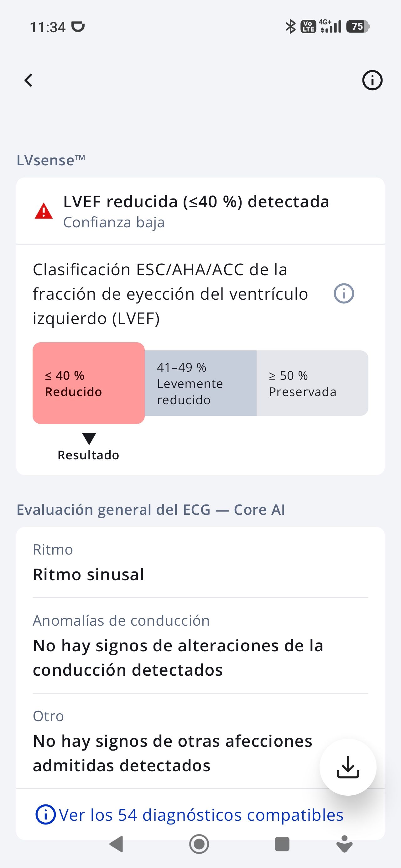This screenshot has width=401, height=868.
Task: Tap the Resultado marker triangle
Action: (x=89, y=439)
